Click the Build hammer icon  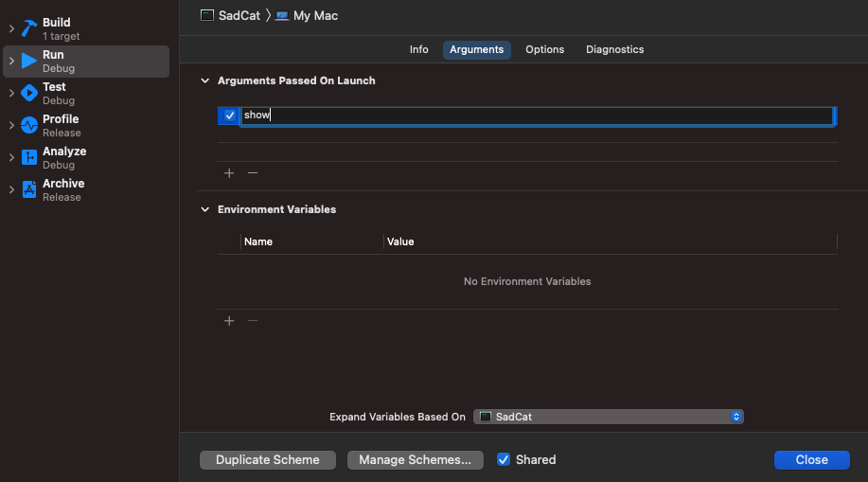28,28
